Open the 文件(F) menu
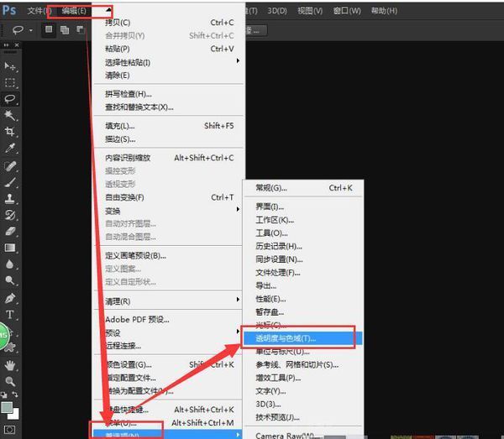The image size is (504, 439). tap(39, 11)
